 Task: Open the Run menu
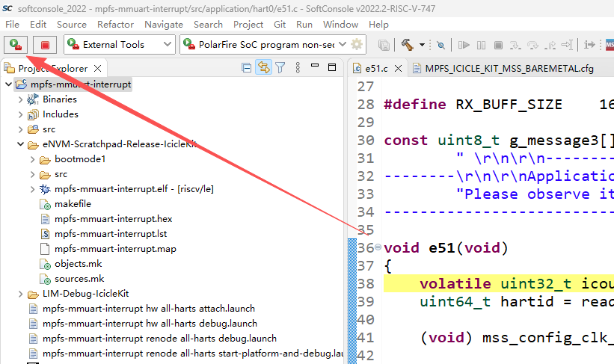pos(304,24)
